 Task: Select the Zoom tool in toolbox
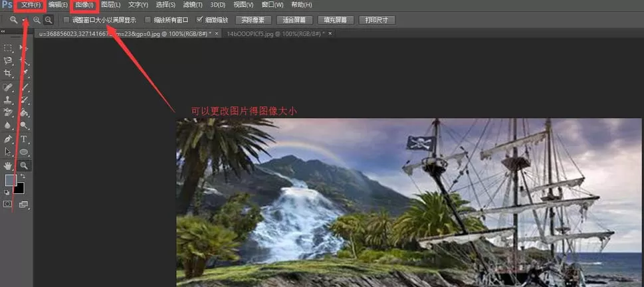[24, 165]
